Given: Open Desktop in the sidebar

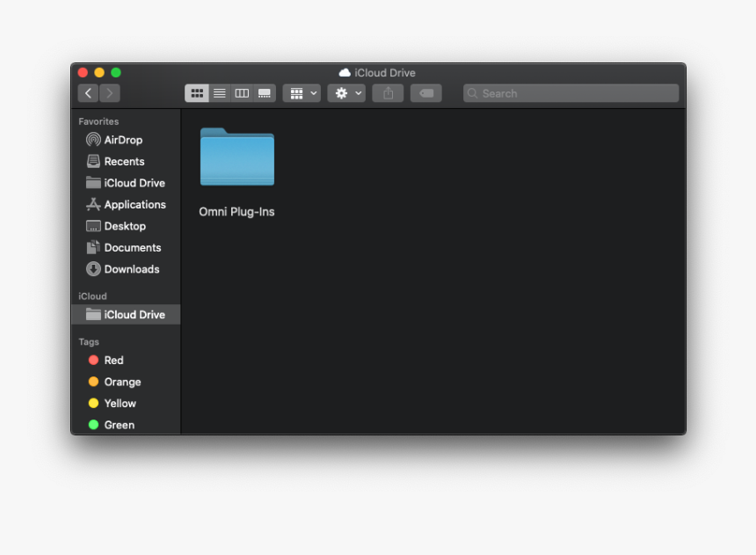Looking at the screenshot, I should (127, 226).
